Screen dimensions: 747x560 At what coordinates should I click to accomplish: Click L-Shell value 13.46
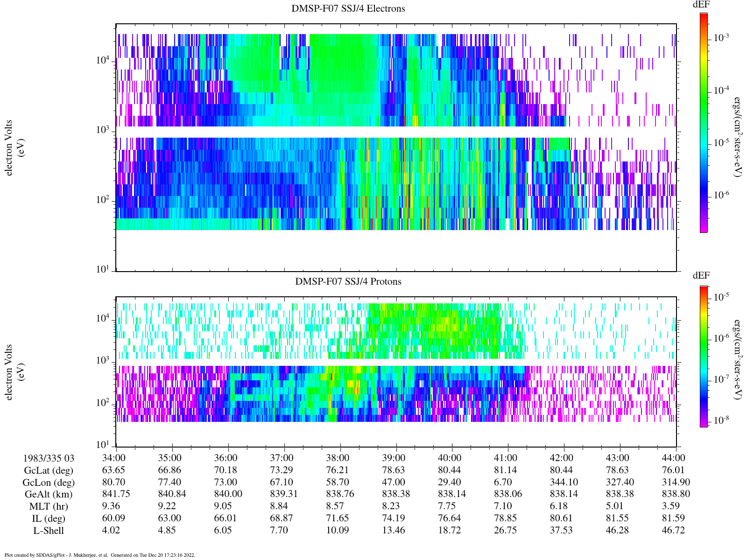(x=394, y=530)
